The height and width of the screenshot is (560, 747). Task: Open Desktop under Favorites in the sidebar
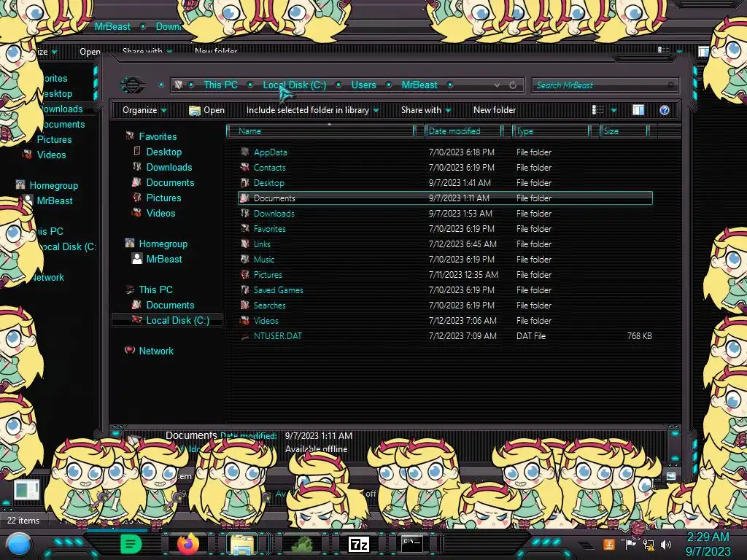(x=164, y=152)
